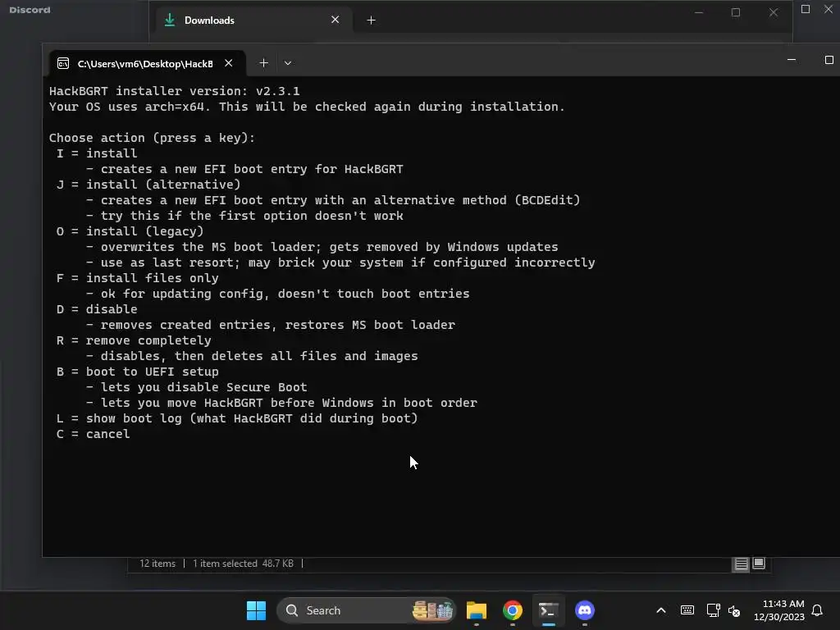The width and height of the screenshot is (840, 630).
Task: Click the 'F = install files only' line
Action: click(137, 279)
